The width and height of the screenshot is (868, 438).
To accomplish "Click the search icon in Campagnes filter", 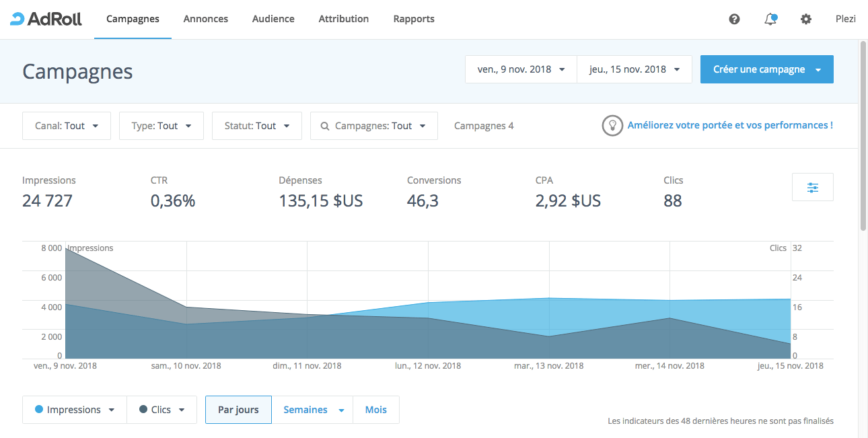I will [325, 126].
